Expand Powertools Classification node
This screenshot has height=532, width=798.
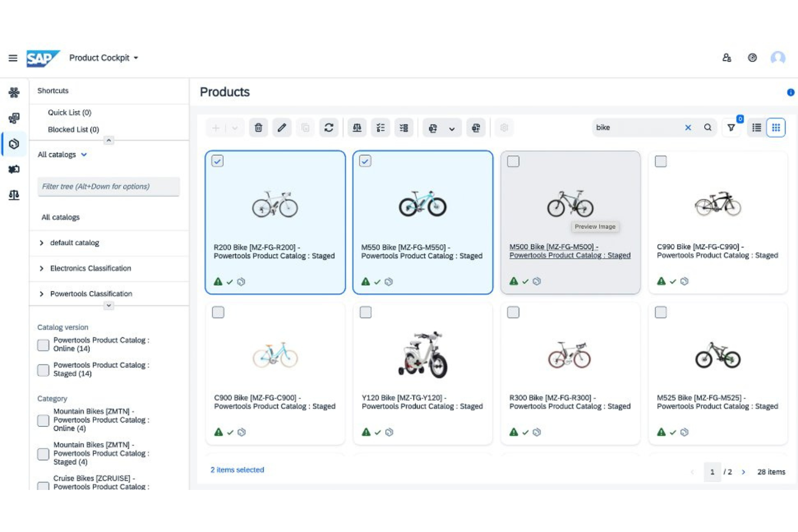click(42, 294)
